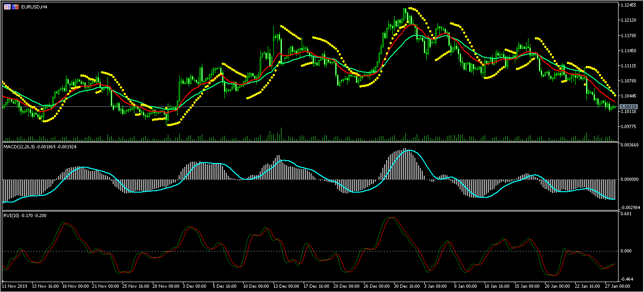Click the 30 Dec 16:00 time label
The image size is (644, 292).
tap(406, 286)
